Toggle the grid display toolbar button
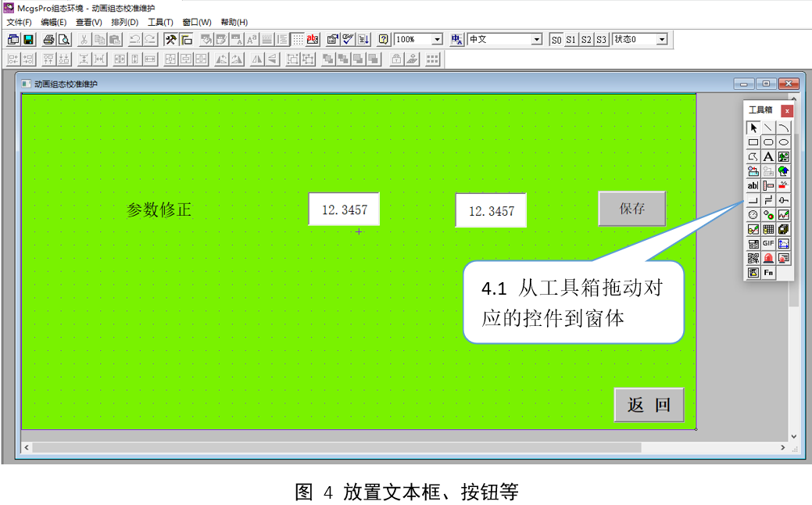This screenshot has height=505, width=812. 298,39
